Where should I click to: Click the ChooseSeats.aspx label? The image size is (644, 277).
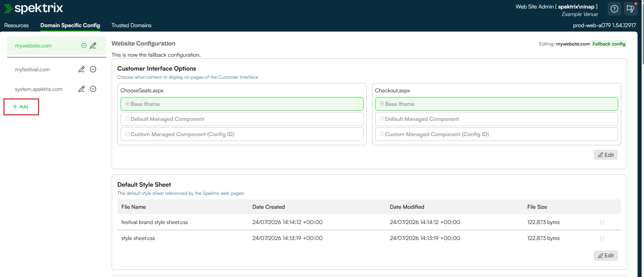click(x=142, y=90)
